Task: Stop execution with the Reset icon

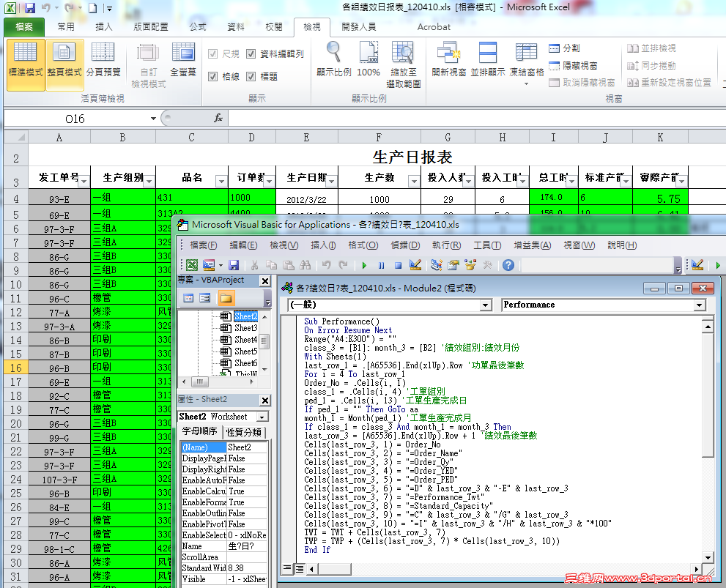Action: point(400,267)
